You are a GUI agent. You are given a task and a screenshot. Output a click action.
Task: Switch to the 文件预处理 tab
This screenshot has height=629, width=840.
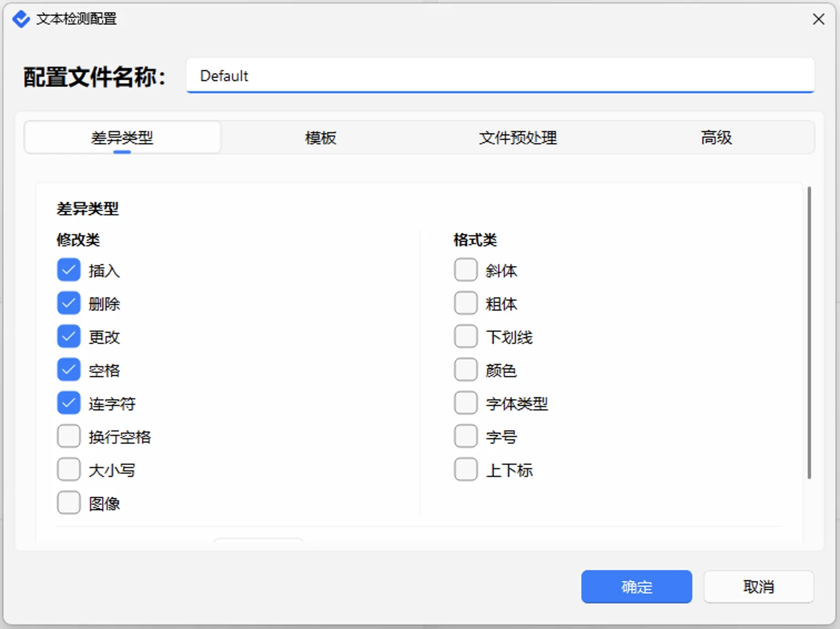[518, 138]
